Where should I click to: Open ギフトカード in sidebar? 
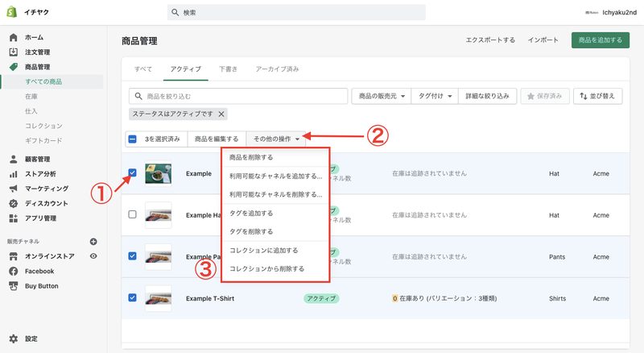pyautogui.click(x=43, y=141)
